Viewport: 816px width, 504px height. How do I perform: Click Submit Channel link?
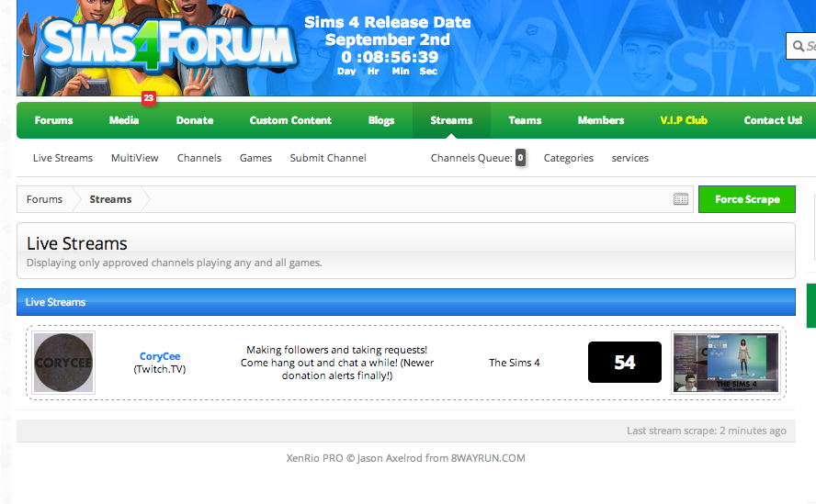click(328, 158)
